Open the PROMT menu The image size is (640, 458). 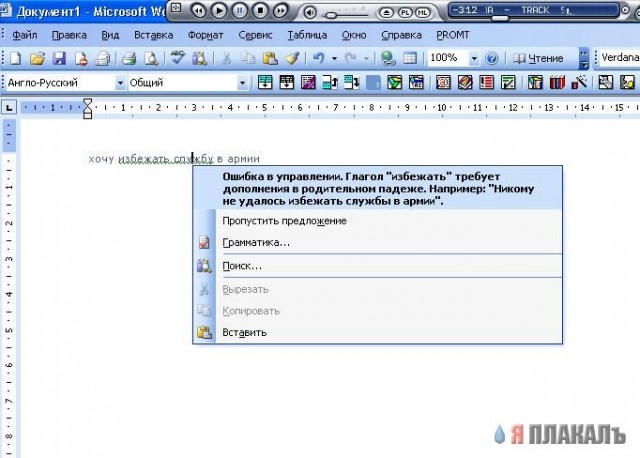click(453, 35)
